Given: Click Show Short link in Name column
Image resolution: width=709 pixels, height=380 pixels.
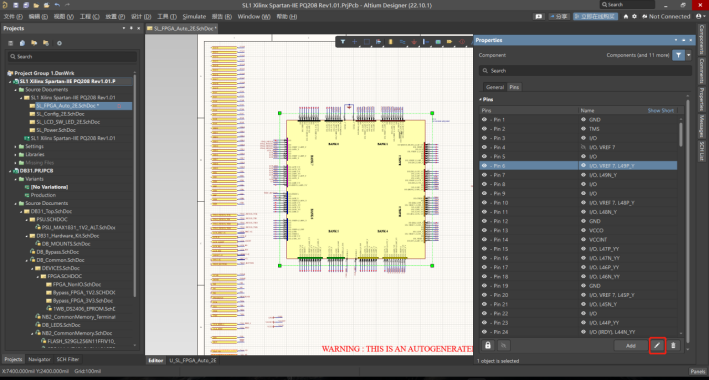Looking at the screenshot, I should pos(661,110).
